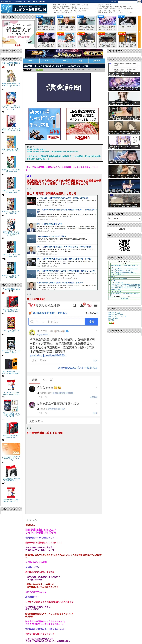
Task: Click the Edit link in access ranking
Action: [x=110, y=297]
